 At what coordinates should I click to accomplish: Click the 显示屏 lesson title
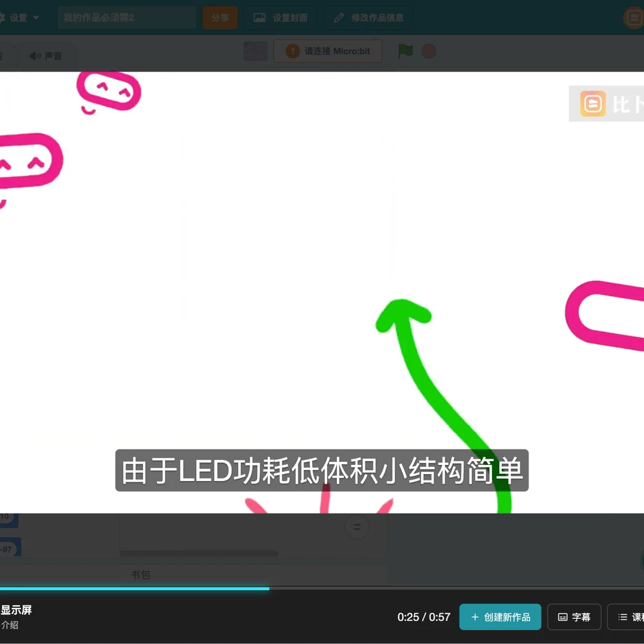[x=16, y=610]
